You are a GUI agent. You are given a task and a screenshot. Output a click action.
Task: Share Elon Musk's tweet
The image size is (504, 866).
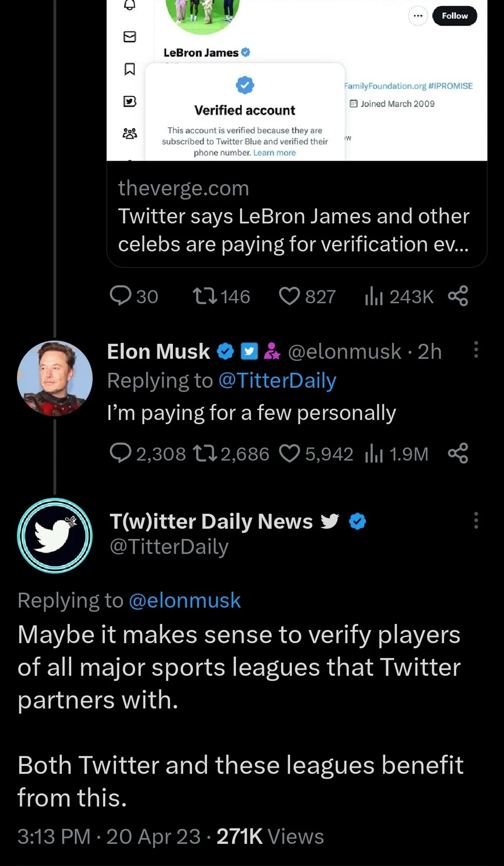[x=458, y=453]
